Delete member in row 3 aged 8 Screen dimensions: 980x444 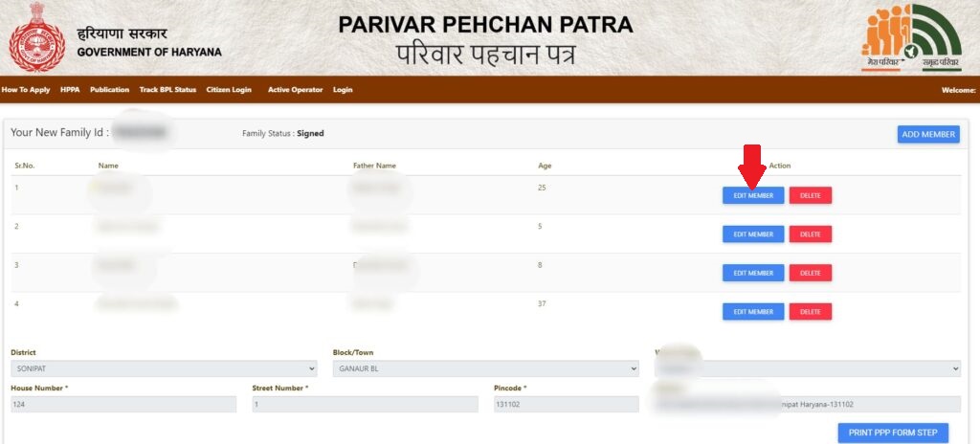tap(810, 274)
